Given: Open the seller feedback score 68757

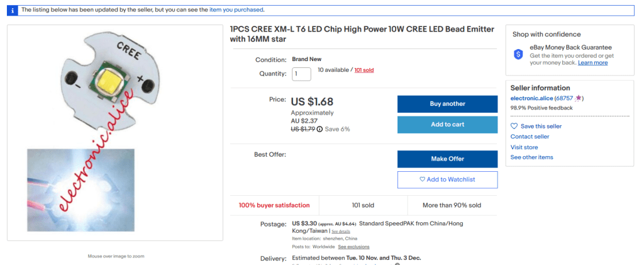Looking at the screenshot, I should pos(564,99).
